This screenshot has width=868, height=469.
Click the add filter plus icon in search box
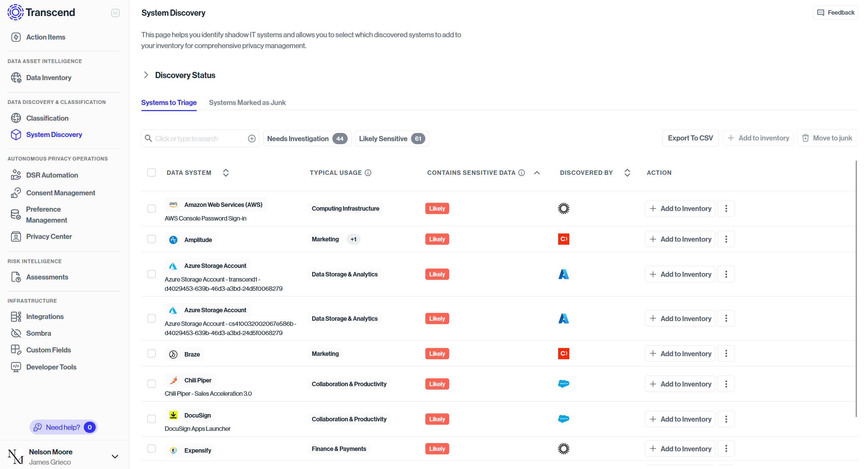point(252,139)
